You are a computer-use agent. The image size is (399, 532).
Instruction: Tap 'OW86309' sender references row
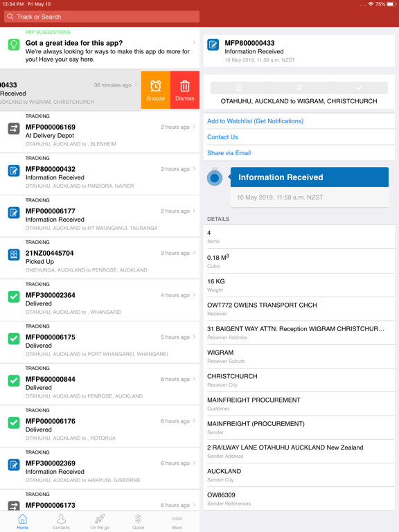click(299, 499)
